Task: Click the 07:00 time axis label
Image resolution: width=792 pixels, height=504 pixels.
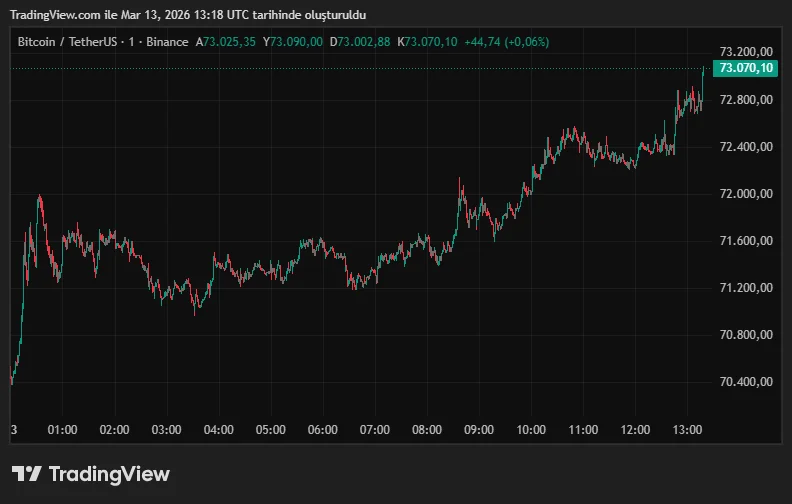Action: tap(375, 430)
